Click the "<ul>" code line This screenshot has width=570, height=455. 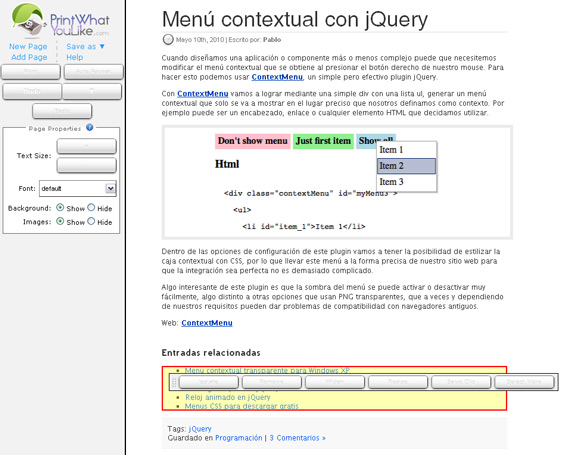coord(242,210)
